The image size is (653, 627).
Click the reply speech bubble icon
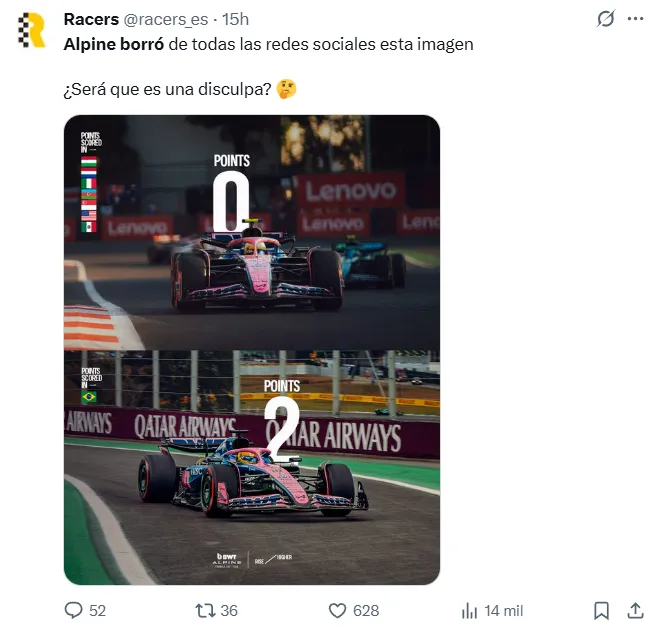pyautogui.click(x=73, y=610)
